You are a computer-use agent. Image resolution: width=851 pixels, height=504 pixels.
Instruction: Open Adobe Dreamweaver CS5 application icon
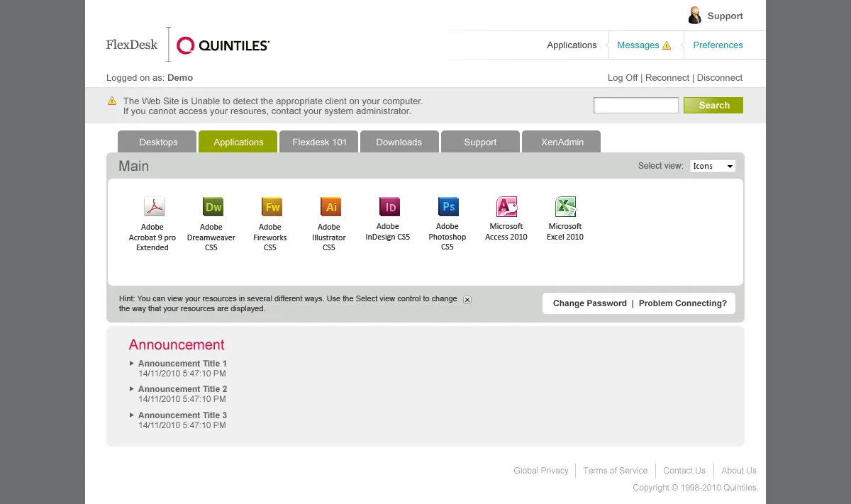(213, 207)
